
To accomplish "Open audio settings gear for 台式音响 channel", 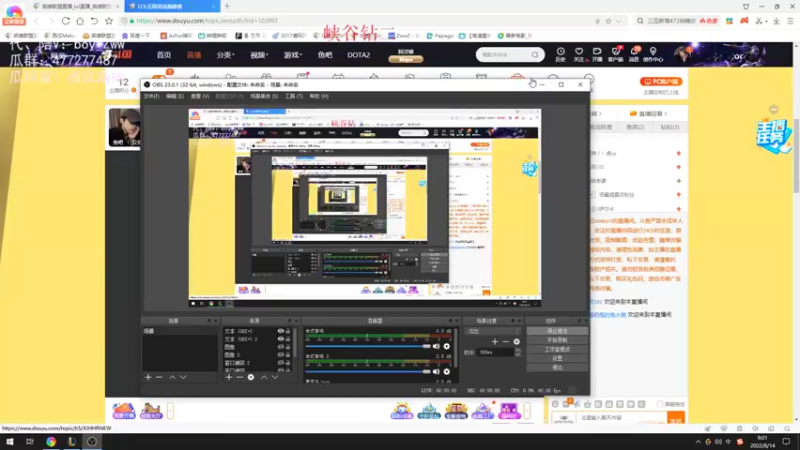I will 446,346.
